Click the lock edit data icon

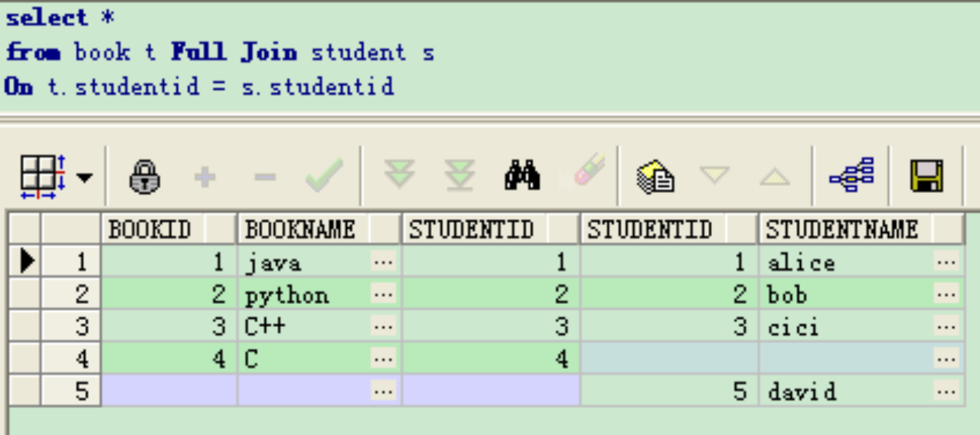(x=145, y=177)
